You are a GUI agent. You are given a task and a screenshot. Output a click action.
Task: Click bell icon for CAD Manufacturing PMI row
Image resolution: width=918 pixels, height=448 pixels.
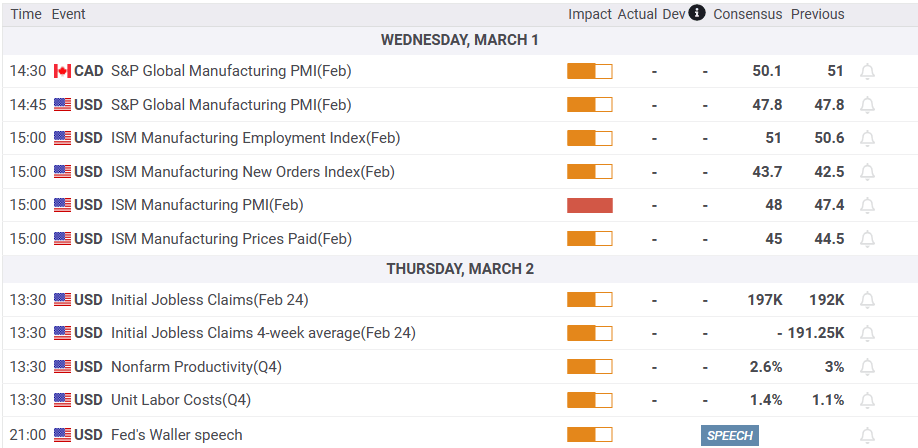(x=867, y=71)
